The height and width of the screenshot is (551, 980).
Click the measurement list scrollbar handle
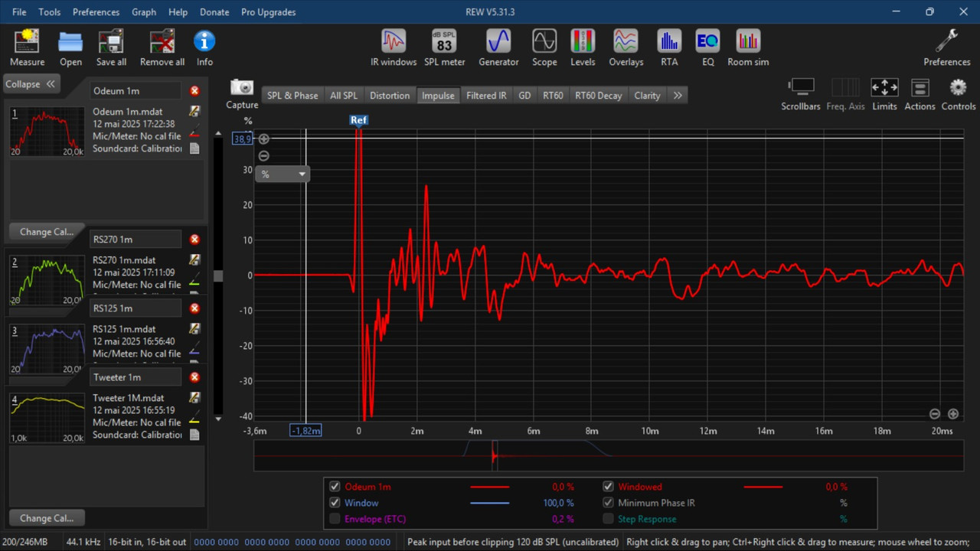tap(218, 276)
